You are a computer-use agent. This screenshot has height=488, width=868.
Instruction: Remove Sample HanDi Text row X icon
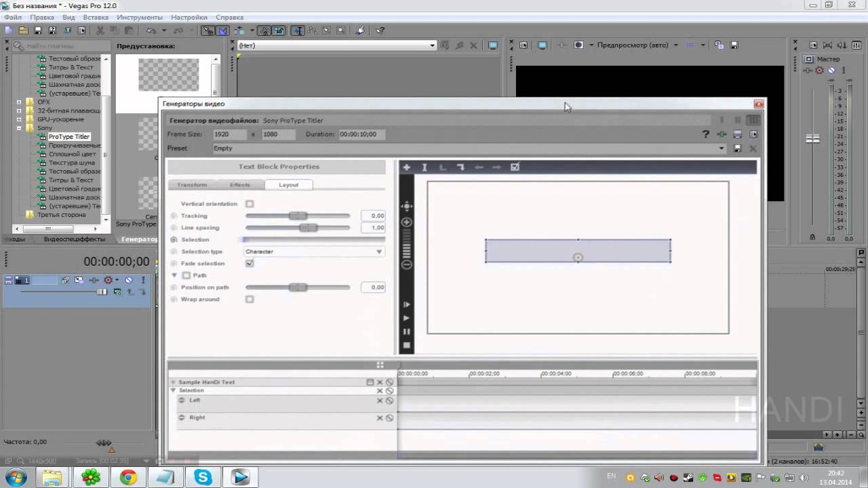380,382
